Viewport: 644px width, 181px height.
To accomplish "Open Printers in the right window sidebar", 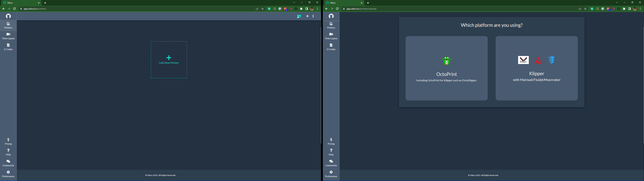I will pos(331,25).
